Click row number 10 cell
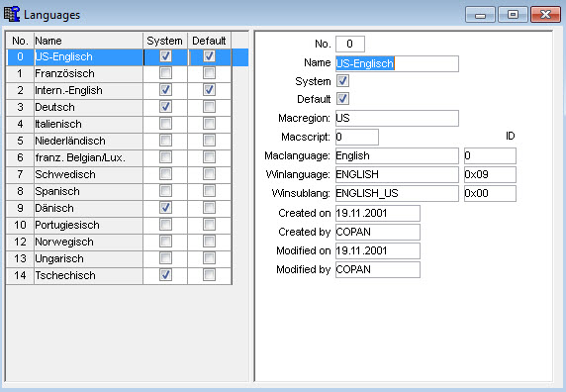 click(20, 225)
